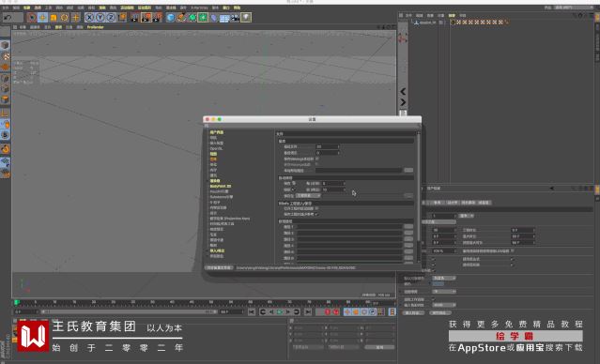Click the timeline current frame marker

click(x=17, y=302)
